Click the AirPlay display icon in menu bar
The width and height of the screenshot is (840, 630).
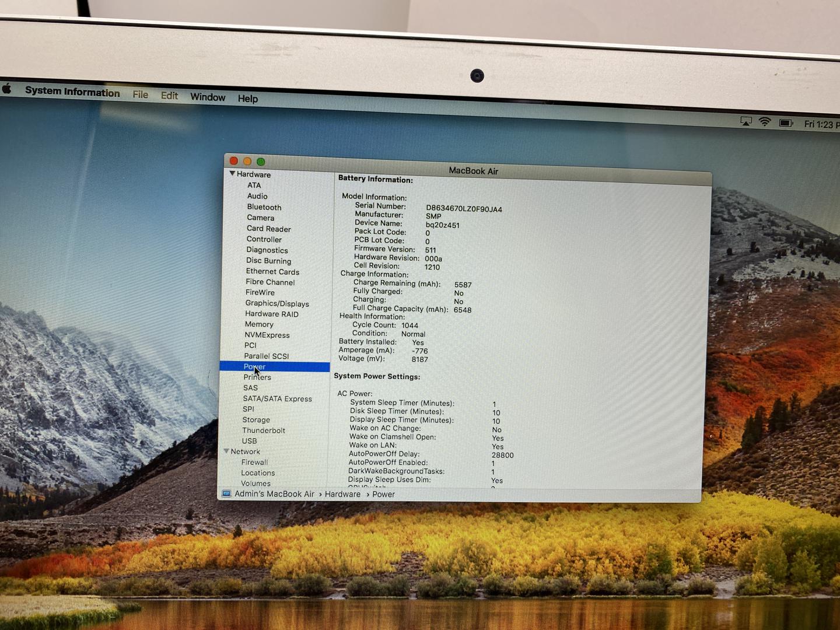(745, 121)
